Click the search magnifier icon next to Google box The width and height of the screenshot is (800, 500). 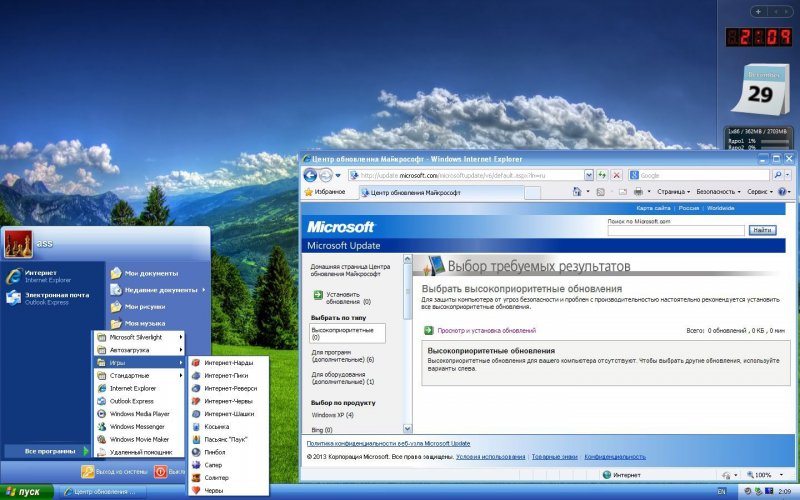[x=777, y=175]
